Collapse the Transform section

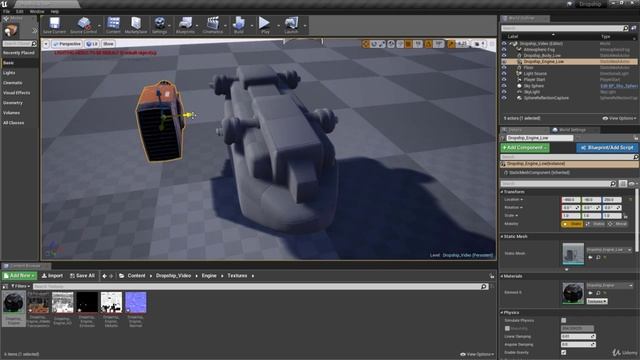(x=502, y=191)
